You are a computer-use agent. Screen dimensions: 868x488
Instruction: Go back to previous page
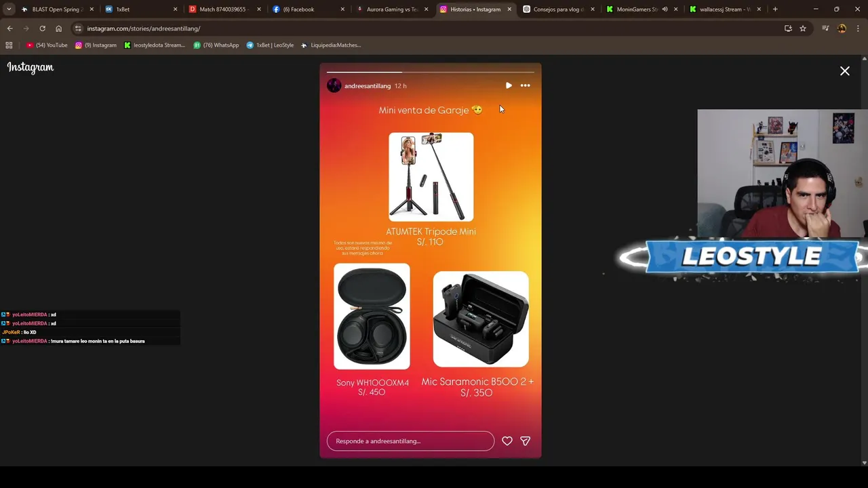coord(9,28)
